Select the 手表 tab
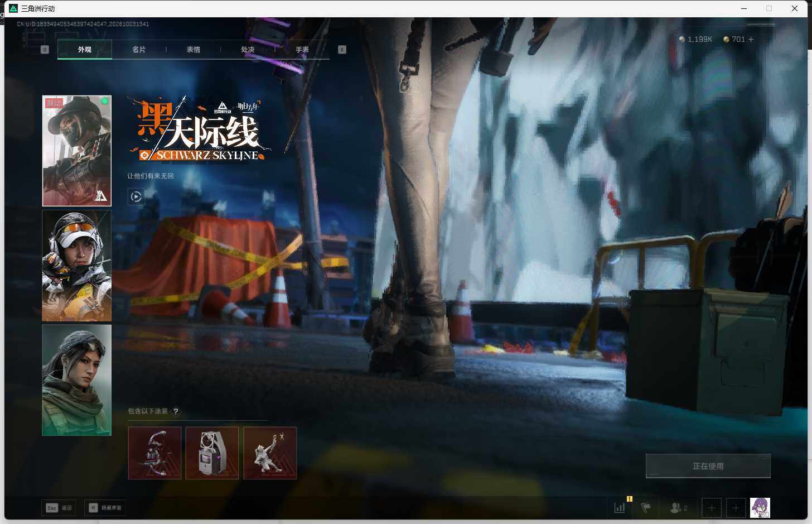The image size is (812, 524). 302,50
